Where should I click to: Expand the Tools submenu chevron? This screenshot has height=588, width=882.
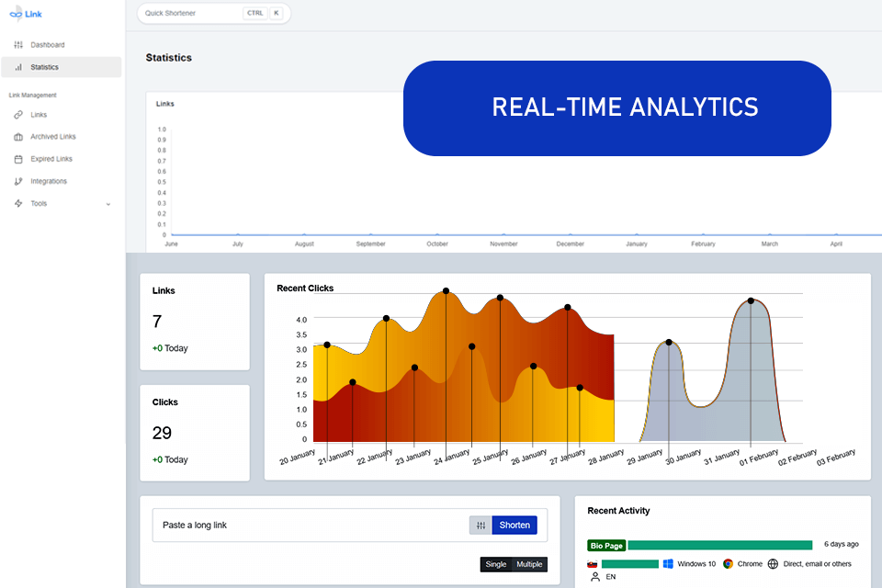(x=108, y=204)
